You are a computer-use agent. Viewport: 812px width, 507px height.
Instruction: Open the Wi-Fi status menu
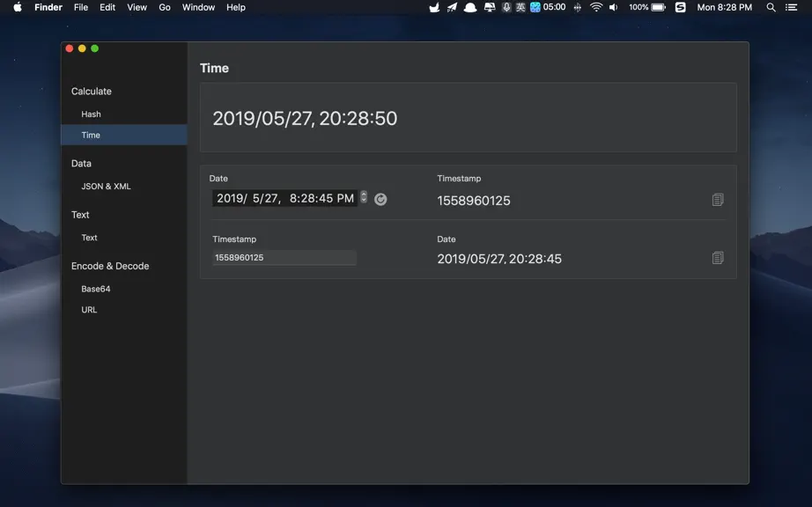tap(596, 7)
